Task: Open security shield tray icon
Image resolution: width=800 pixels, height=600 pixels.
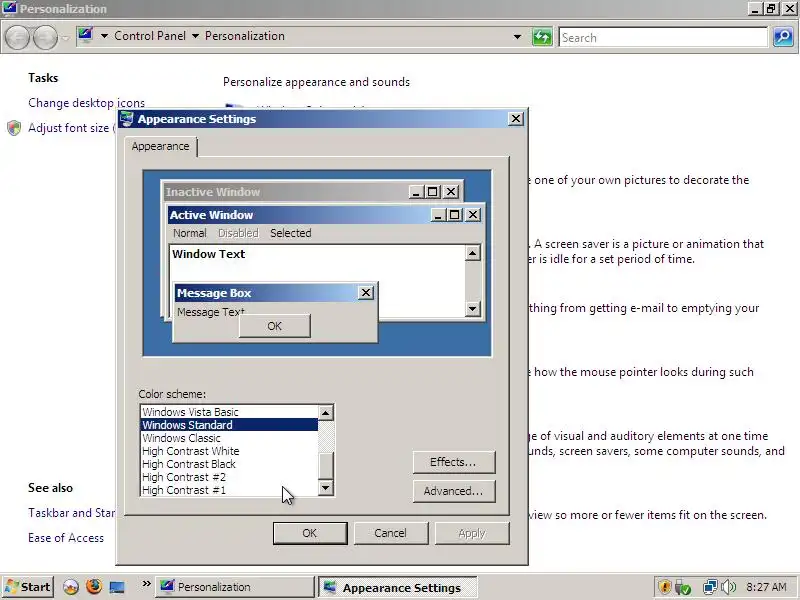Action: click(x=664, y=587)
